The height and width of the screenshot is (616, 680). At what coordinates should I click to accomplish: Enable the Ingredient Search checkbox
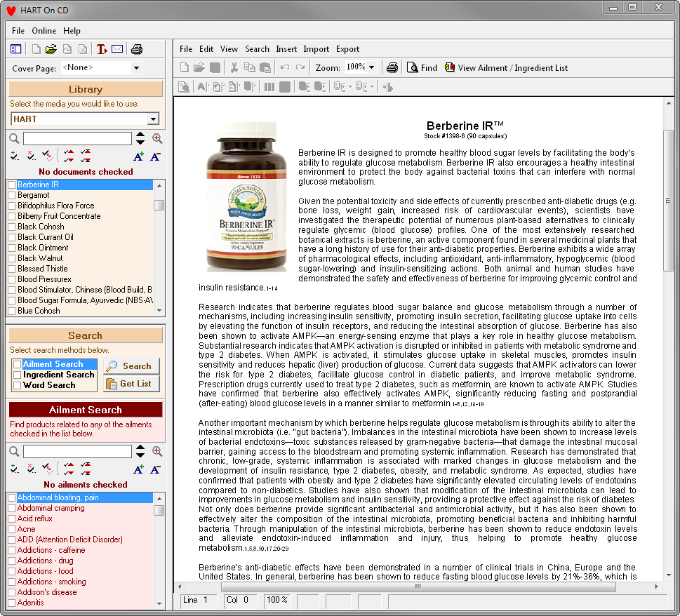pos(18,375)
